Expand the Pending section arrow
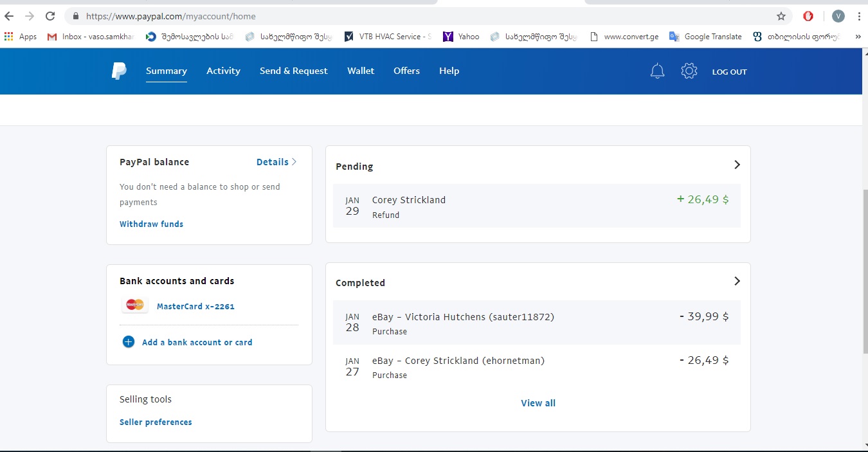 [x=737, y=165]
